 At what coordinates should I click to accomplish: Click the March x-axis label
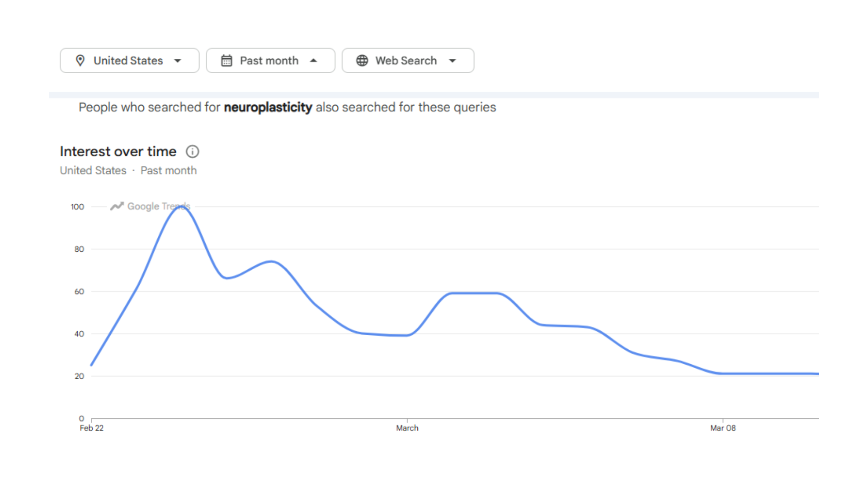coord(407,428)
